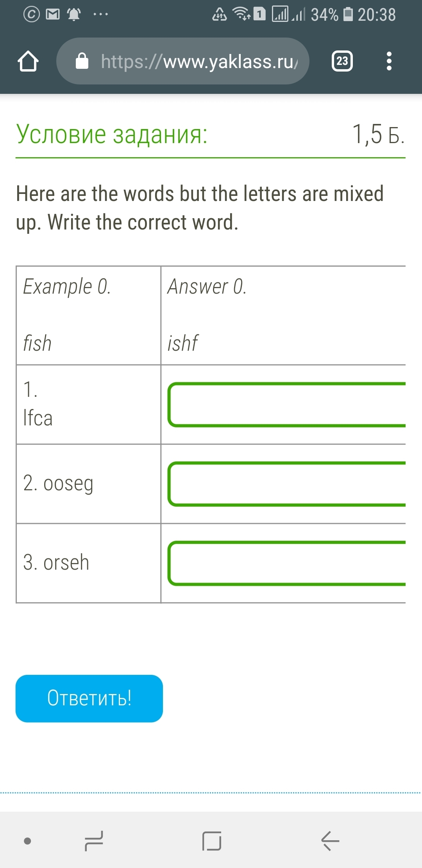
Task: Tap the Условие задания heading
Action: (112, 134)
